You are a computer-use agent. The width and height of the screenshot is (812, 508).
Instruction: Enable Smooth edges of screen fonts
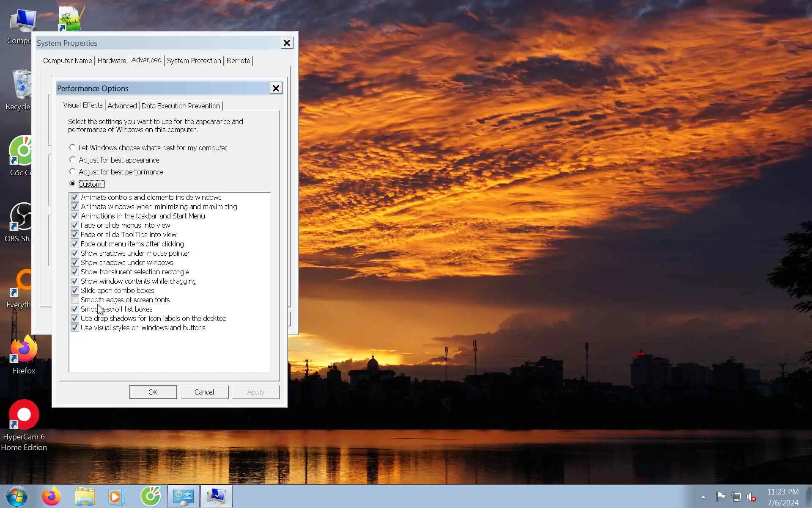pos(75,300)
